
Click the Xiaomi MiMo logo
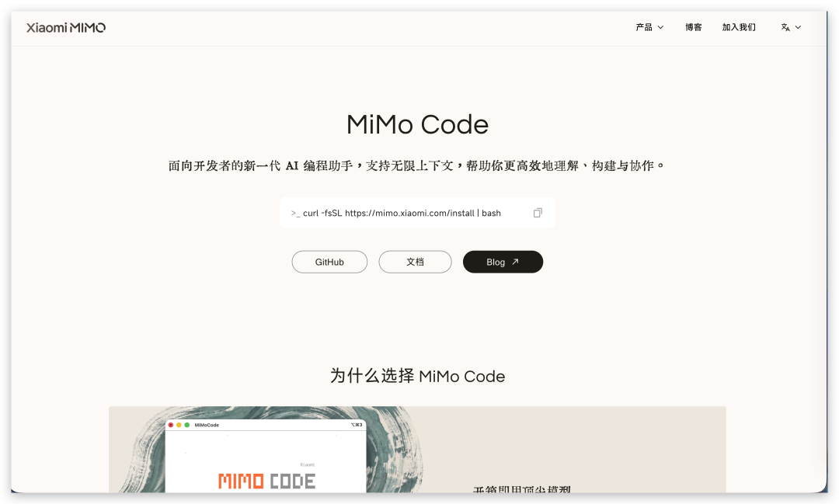point(66,27)
